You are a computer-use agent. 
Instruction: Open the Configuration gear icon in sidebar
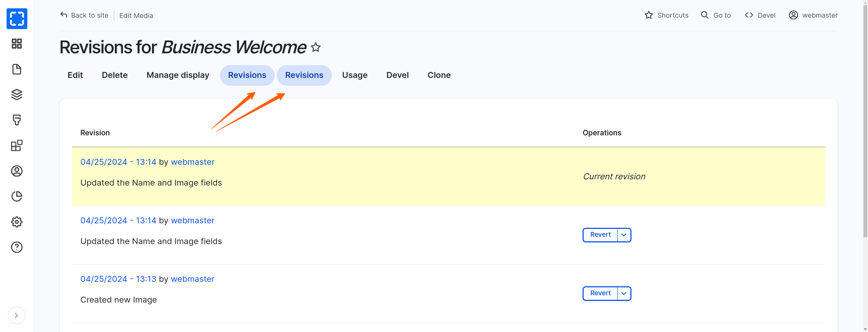click(17, 222)
